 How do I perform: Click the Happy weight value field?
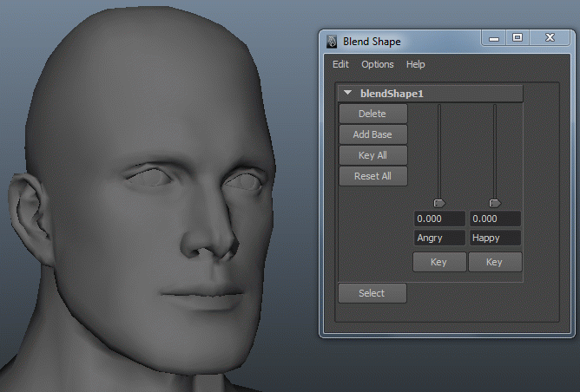click(495, 219)
